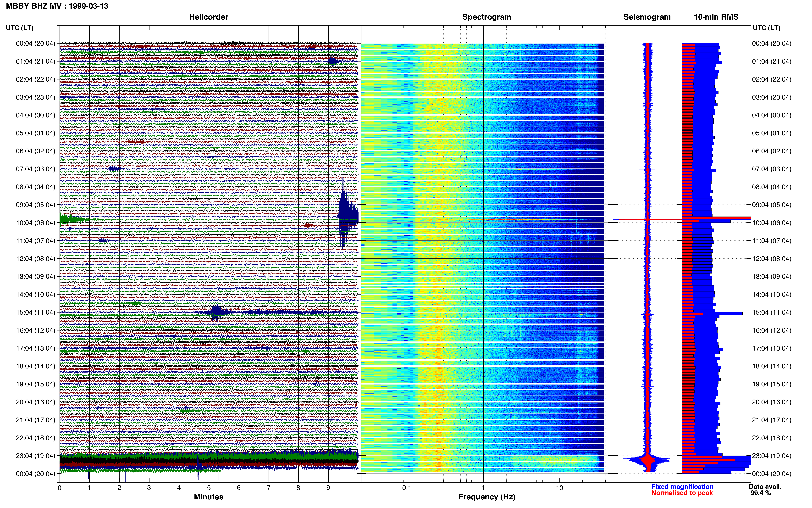Viewport: 812px width, 508px height.
Task: Click left time label '07:04 (03:04)'
Action: (36, 169)
